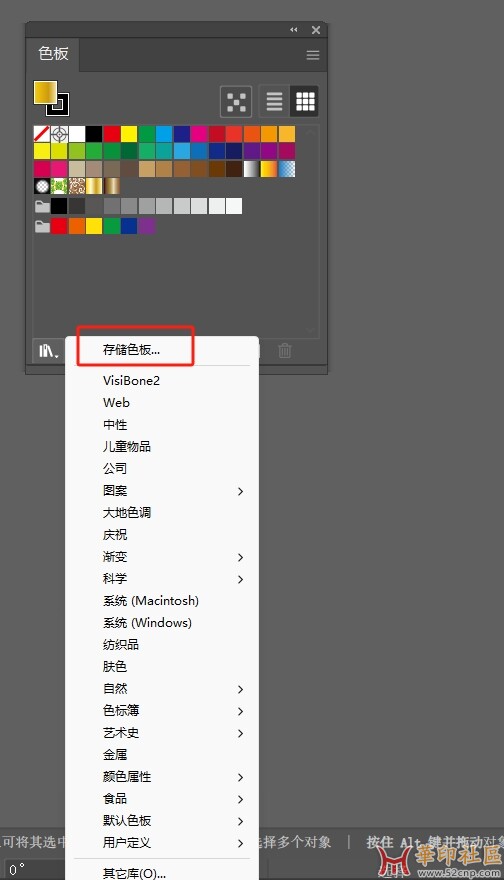Pick the bronze metallic gradient swatch
The image size is (504, 880).
pyautogui.click(x=112, y=186)
